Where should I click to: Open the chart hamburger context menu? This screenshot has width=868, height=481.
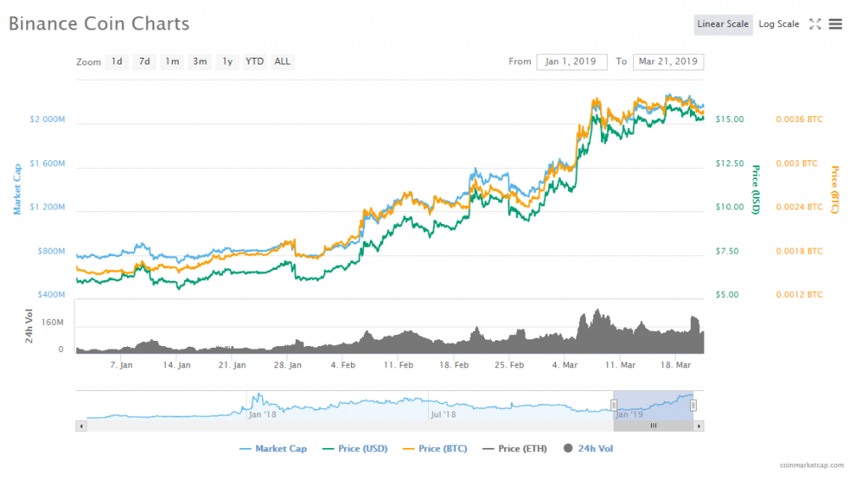tap(835, 24)
